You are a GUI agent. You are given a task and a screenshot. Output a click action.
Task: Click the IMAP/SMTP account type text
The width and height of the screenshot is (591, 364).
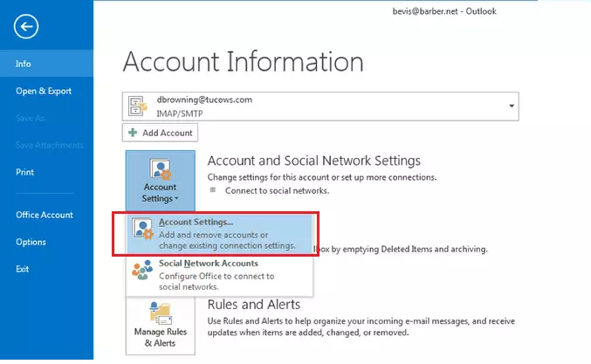(180, 113)
